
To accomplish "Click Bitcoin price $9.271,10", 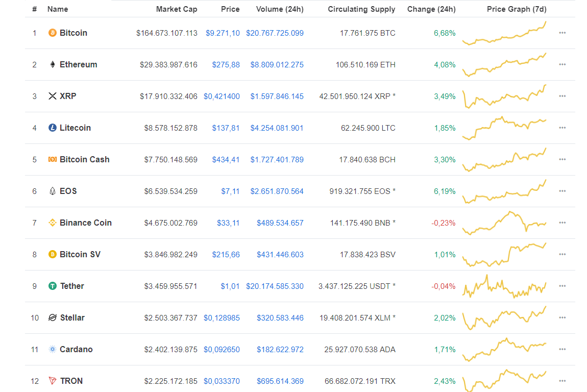I will click(x=223, y=33).
